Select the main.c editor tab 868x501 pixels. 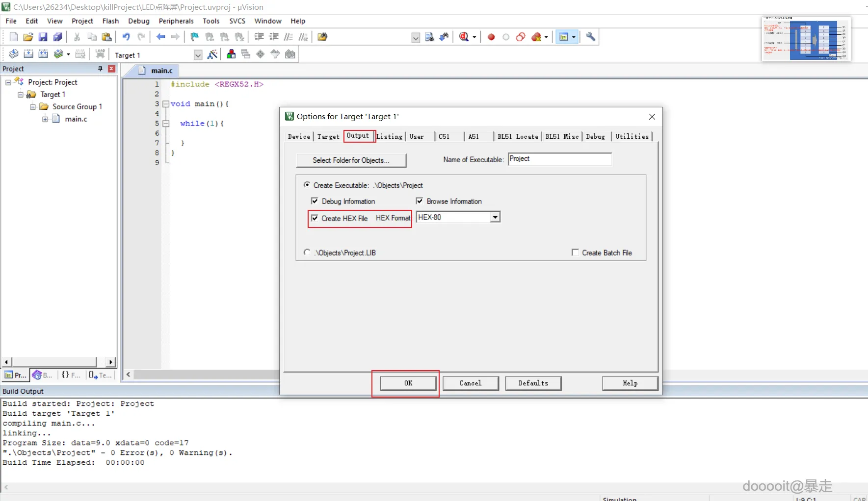pos(158,71)
